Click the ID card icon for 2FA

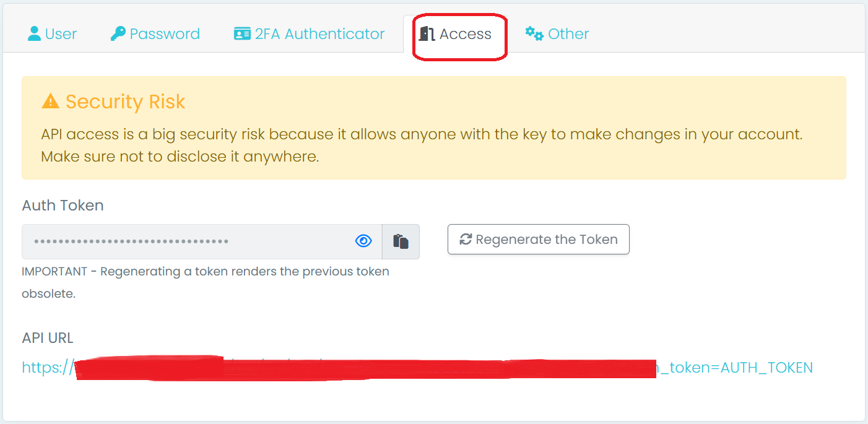click(242, 33)
